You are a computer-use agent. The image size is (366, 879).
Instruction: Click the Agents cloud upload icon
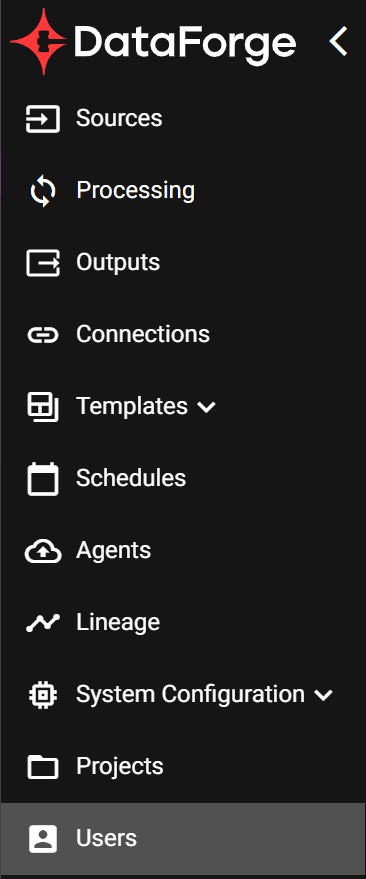[43, 552]
